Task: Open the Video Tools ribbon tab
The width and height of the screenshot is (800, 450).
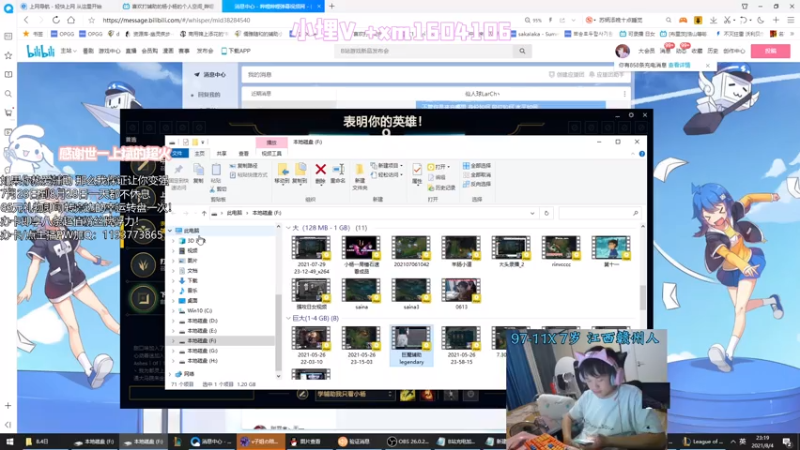Action: [x=271, y=154]
